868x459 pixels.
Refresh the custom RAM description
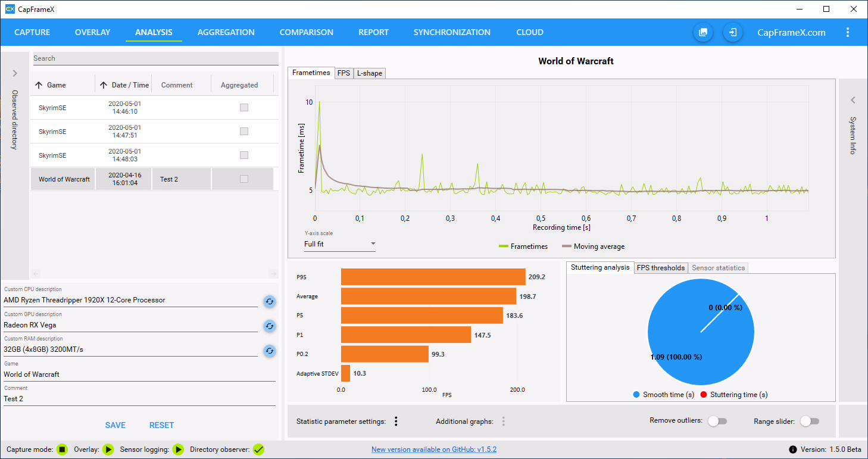[270, 351]
